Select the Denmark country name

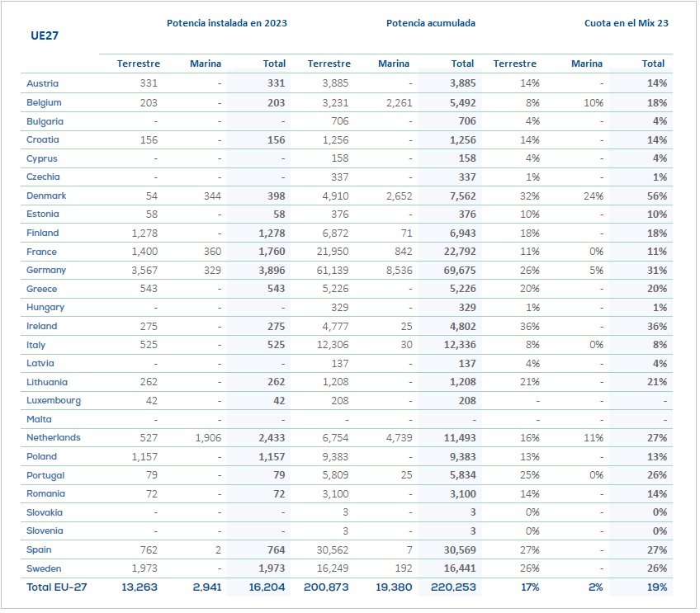pyautogui.click(x=46, y=196)
